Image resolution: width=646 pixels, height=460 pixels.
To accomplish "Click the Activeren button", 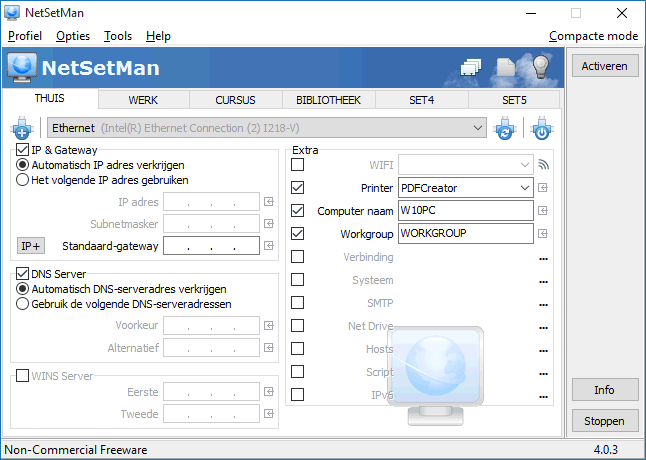I will pyautogui.click(x=605, y=66).
